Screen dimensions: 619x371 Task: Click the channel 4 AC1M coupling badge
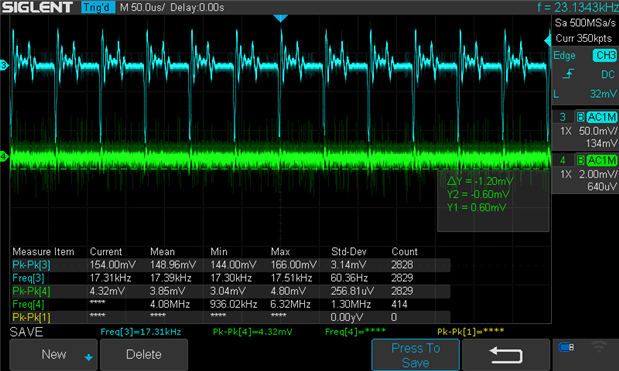click(602, 160)
